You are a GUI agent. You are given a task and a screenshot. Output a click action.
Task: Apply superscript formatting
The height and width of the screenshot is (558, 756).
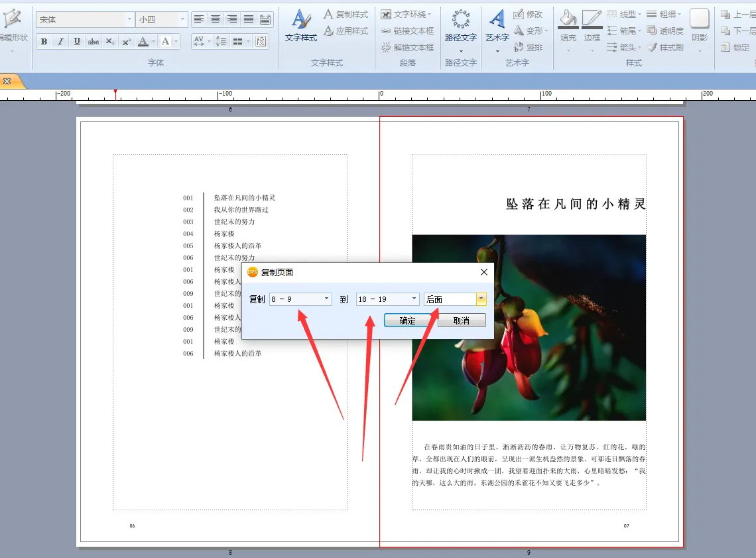[127, 42]
